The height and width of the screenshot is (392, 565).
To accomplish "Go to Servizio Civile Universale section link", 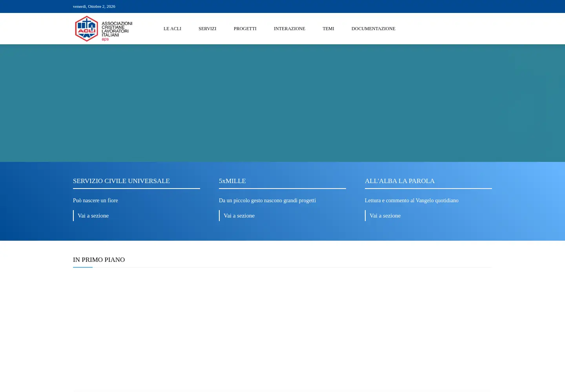I will tap(93, 216).
